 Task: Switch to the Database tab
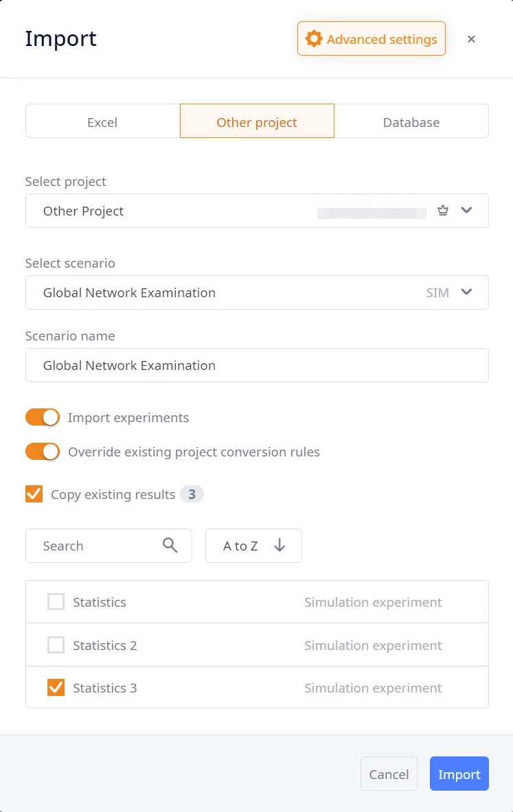[411, 121]
